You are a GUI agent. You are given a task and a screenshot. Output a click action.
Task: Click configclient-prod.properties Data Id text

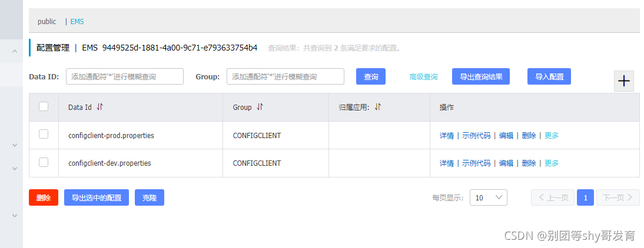tap(111, 135)
